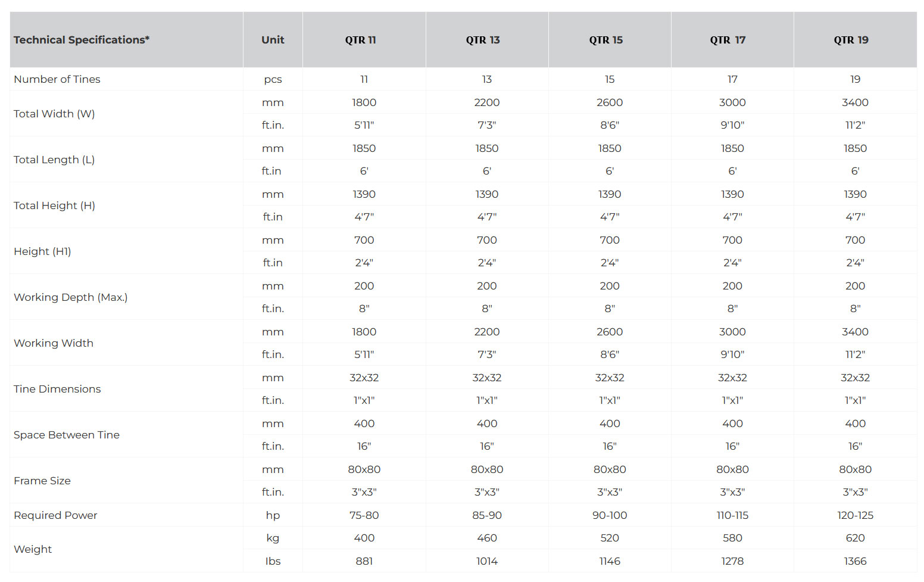Click the QTR 19 column header

click(851, 40)
